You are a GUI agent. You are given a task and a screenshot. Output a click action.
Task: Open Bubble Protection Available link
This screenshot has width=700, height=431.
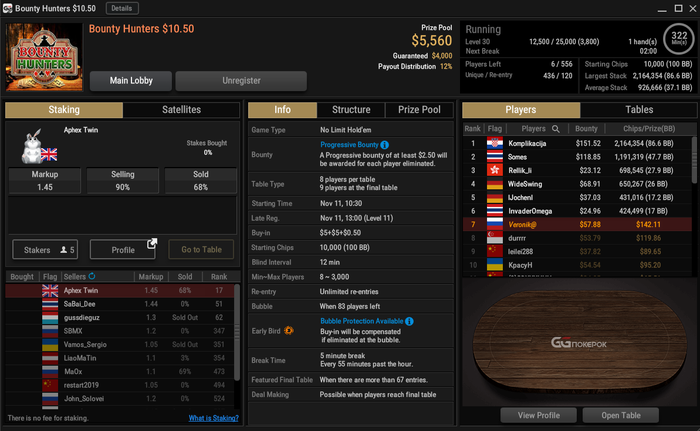pos(362,321)
